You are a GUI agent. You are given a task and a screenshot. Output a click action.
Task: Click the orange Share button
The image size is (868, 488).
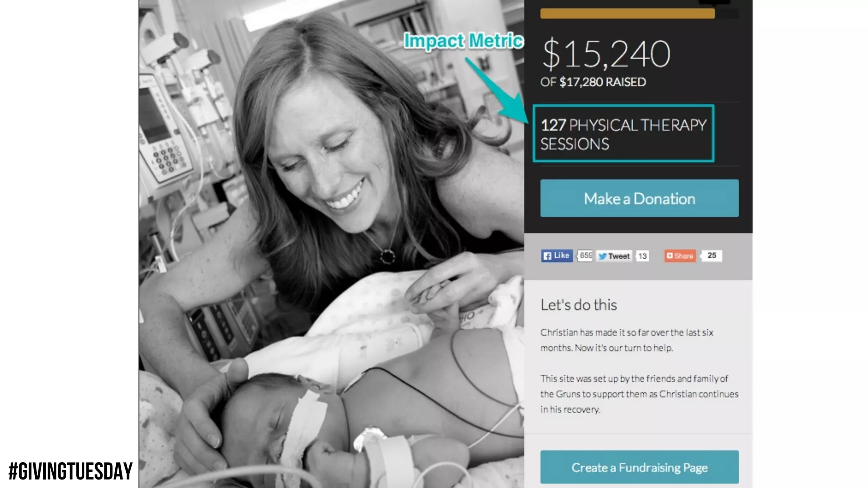pos(680,256)
